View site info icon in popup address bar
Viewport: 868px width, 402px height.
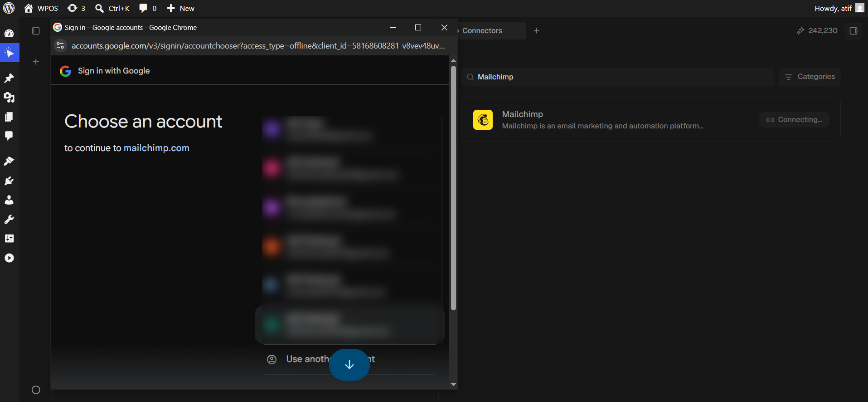[x=60, y=46]
